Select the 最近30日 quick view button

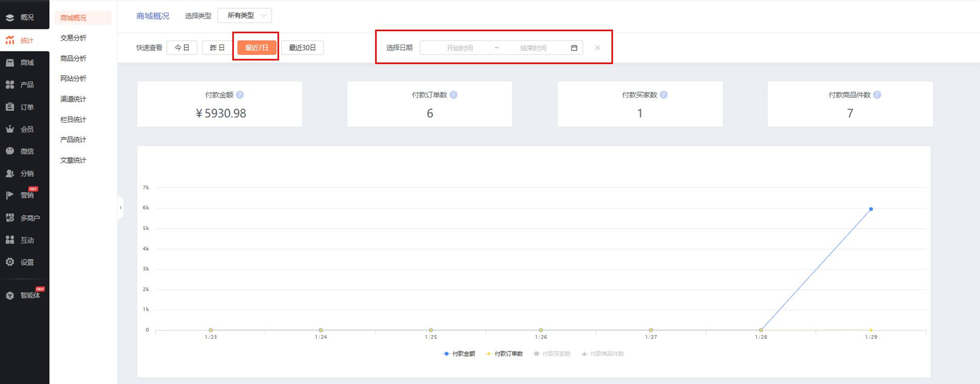[x=302, y=48]
